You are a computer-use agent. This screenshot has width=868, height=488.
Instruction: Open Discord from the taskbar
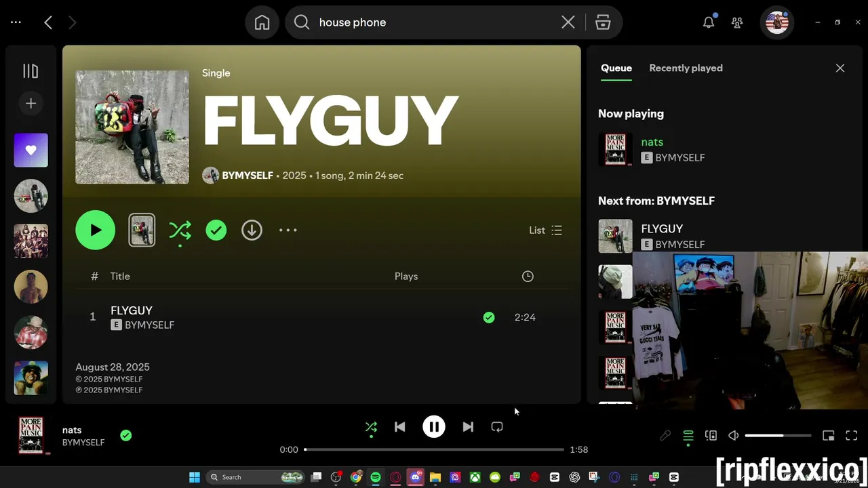[x=416, y=477]
